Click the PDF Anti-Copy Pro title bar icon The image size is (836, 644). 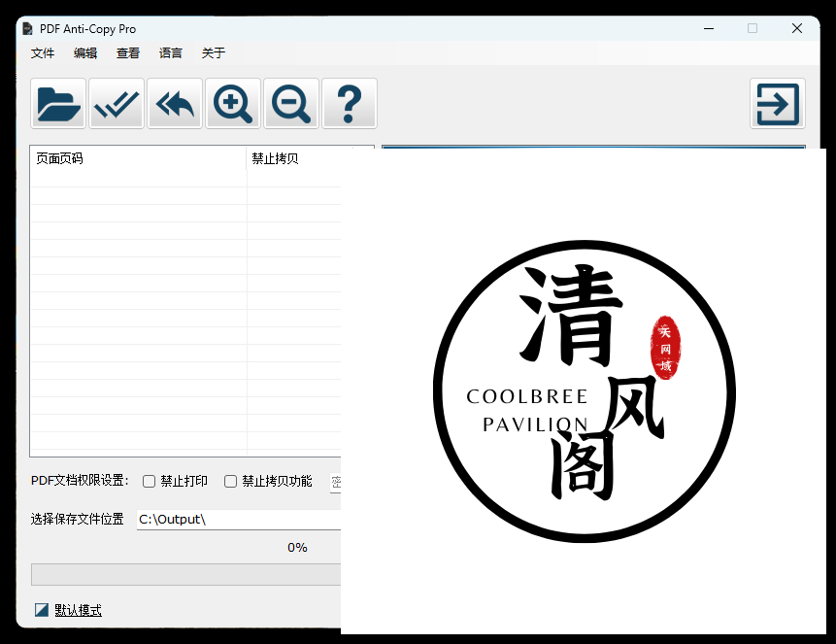coord(28,29)
